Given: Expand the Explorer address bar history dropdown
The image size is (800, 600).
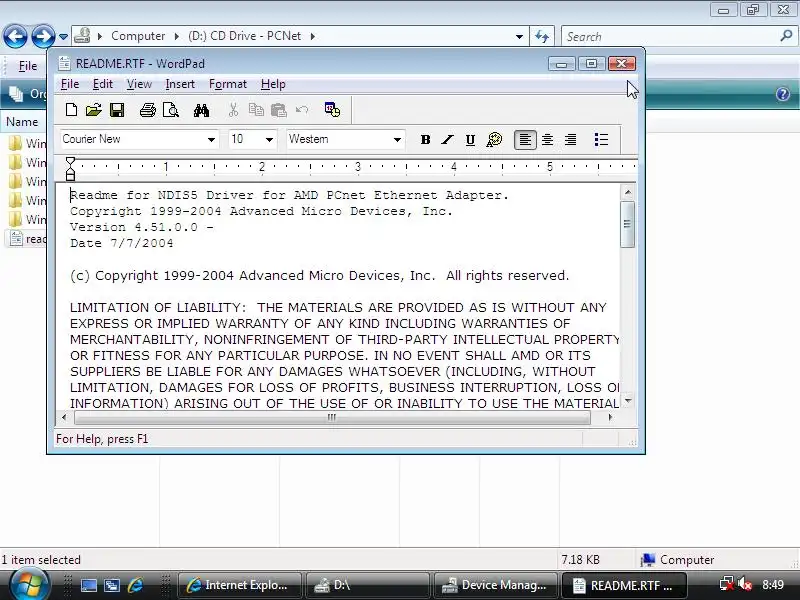Looking at the screenshot, I should (519, 37).
